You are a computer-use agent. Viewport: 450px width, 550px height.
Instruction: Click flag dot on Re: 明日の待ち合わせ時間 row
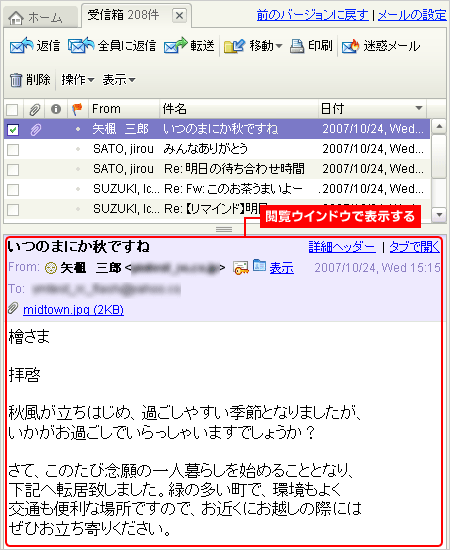(x=78, y=169)
